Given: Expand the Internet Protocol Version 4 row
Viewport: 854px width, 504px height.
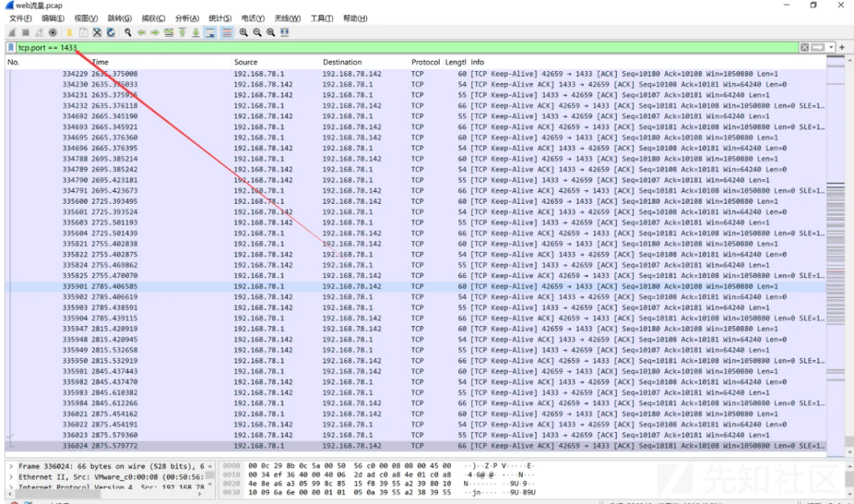Looking at the screenshot, I should [11, 487].
